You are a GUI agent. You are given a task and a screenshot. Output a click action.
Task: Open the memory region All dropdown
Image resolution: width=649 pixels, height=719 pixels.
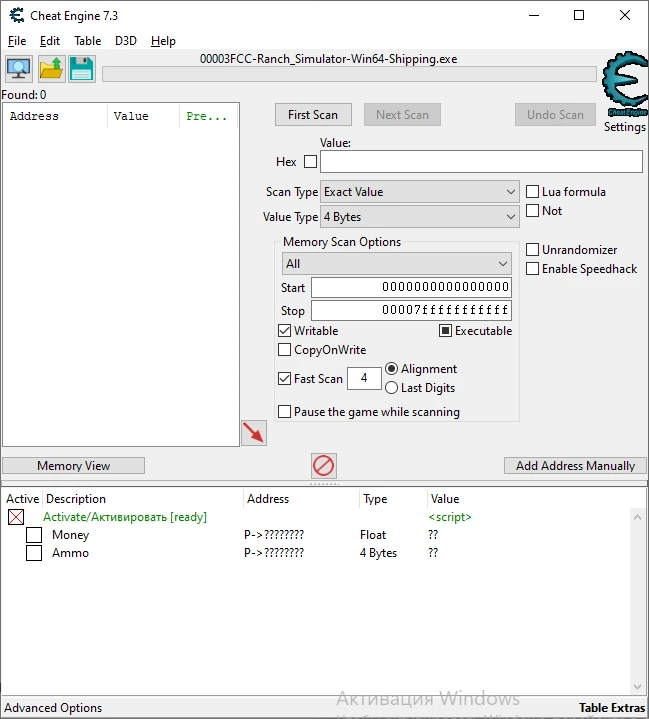(397, 264)
